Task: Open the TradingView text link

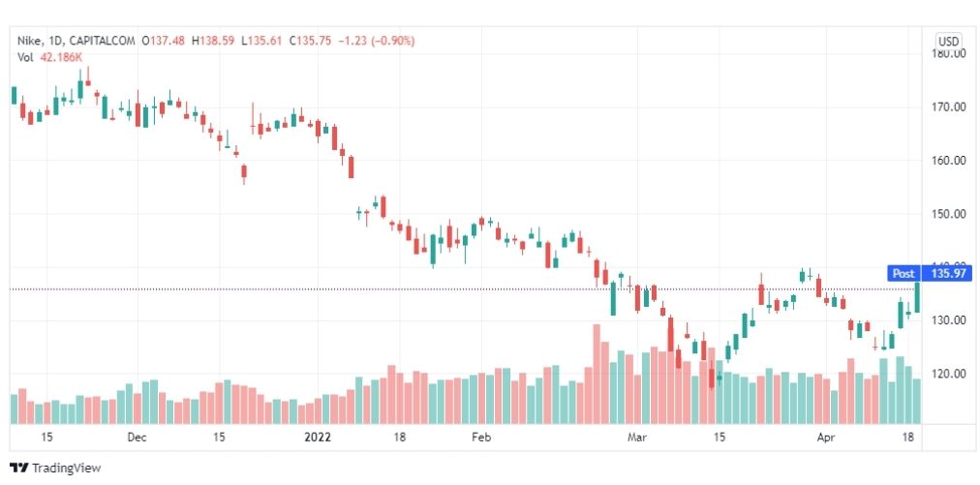Action: coord(66,469)
